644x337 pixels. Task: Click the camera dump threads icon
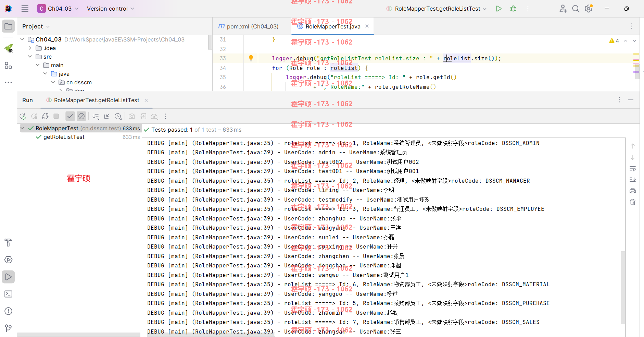pyautogui.click(x=132, y=117)
